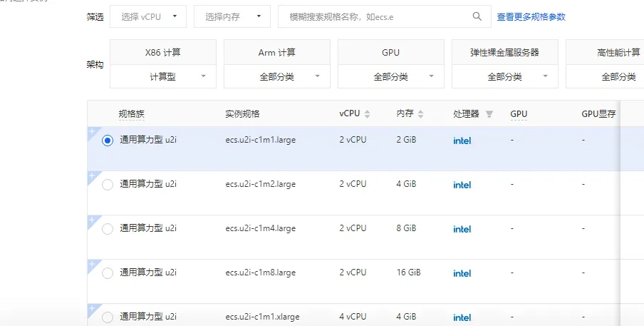Click intel logo in c1m1.xlarge row

[462, 317]
